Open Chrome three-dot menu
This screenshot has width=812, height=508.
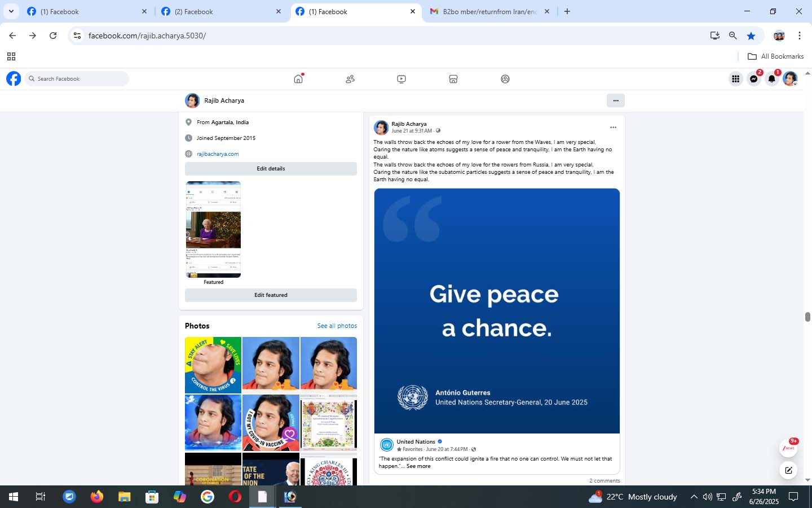pyautogui.click(x=800, y=36)
